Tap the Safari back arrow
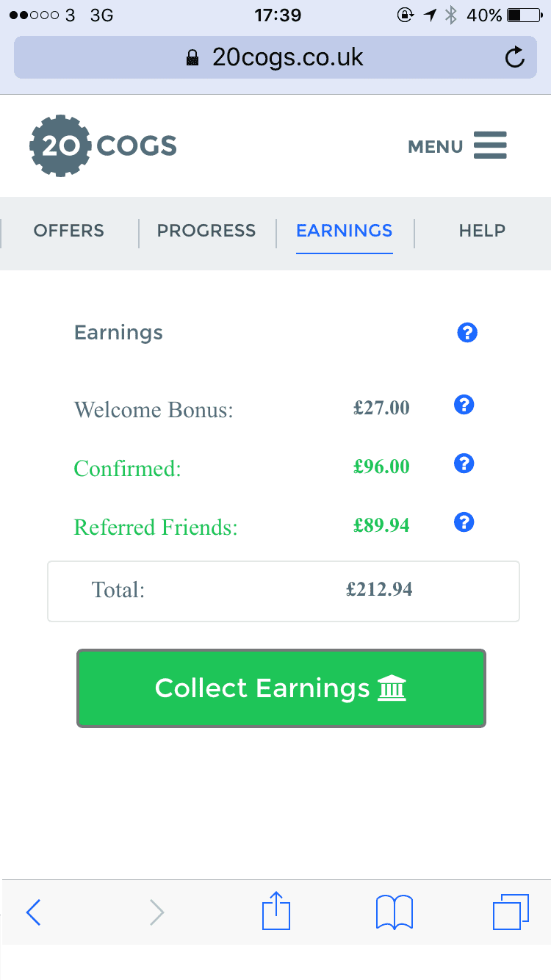The height and width of the screenshot is (980, 551). [x=34, y=912]
